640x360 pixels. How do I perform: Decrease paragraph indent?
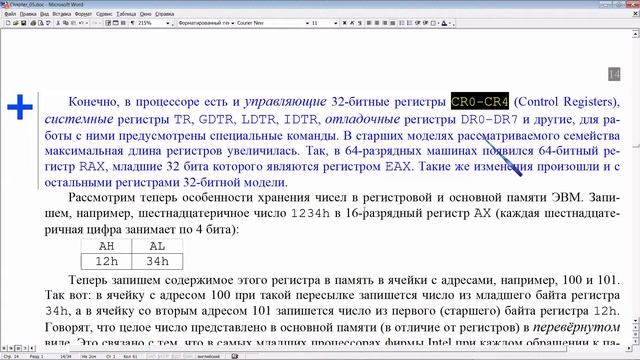click(417, 23)
